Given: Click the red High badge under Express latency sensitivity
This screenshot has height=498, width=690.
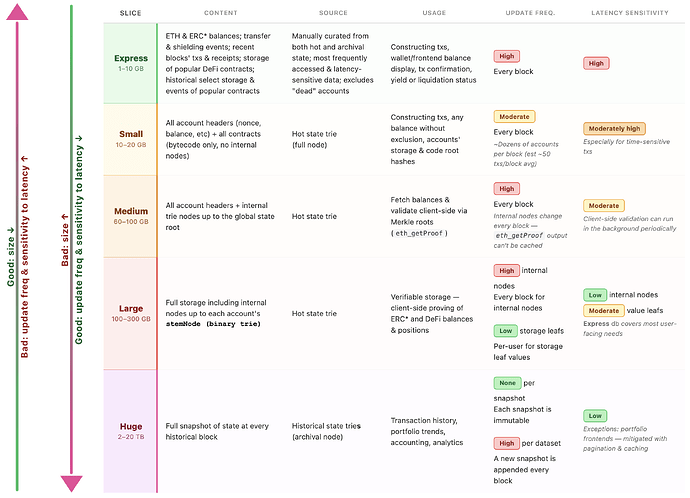Looking at the screenshot, I should click(x=597, y=63).
